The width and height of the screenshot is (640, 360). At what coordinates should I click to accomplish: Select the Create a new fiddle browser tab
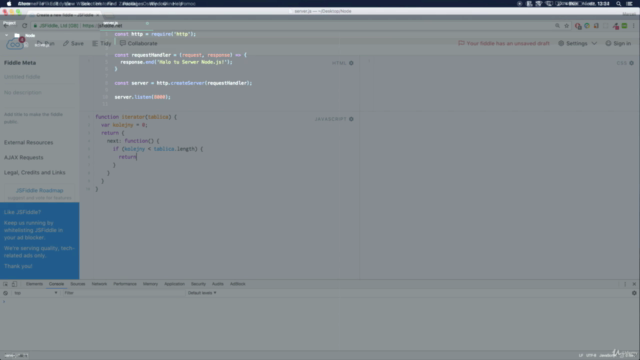tap(65, 15)
